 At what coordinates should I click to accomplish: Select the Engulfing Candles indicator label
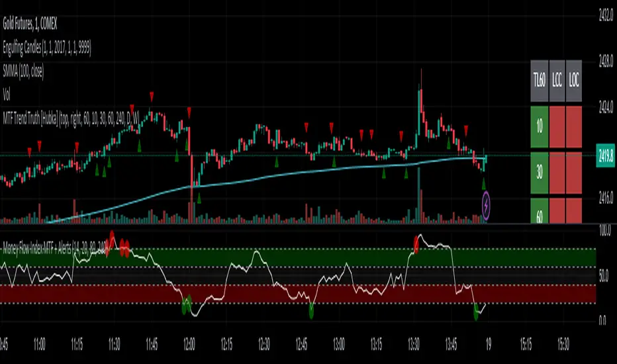47,48
